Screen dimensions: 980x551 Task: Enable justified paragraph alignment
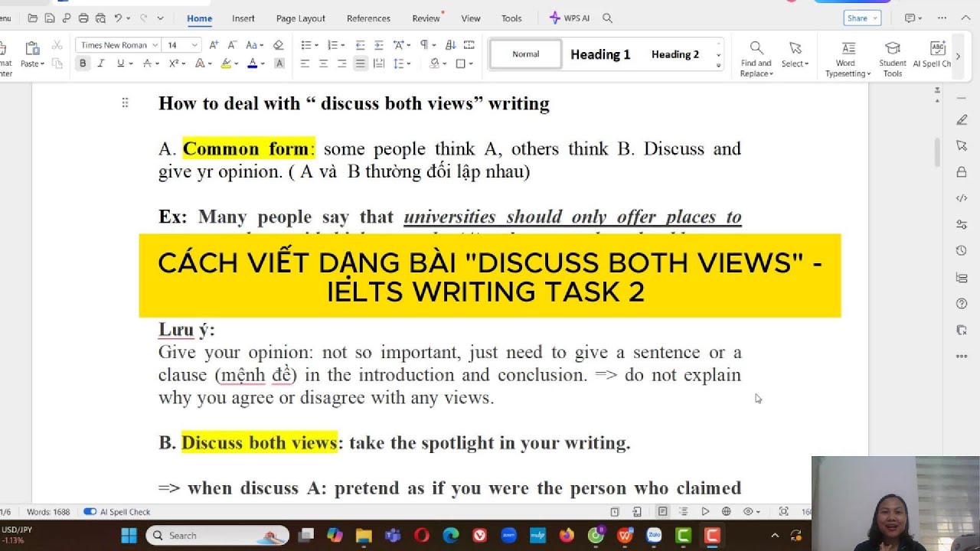pyautogui.click(x=359, y=64)
